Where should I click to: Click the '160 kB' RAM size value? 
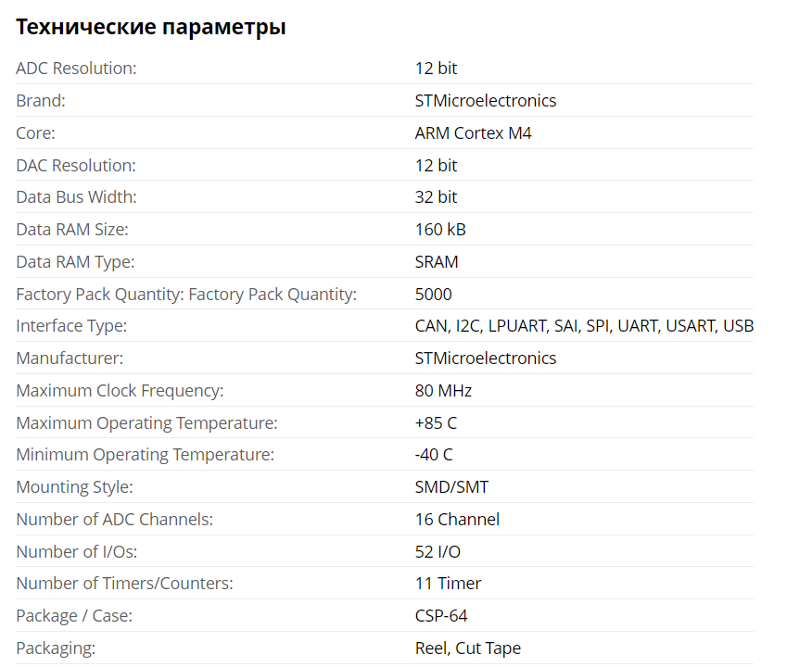pos(440,230)
